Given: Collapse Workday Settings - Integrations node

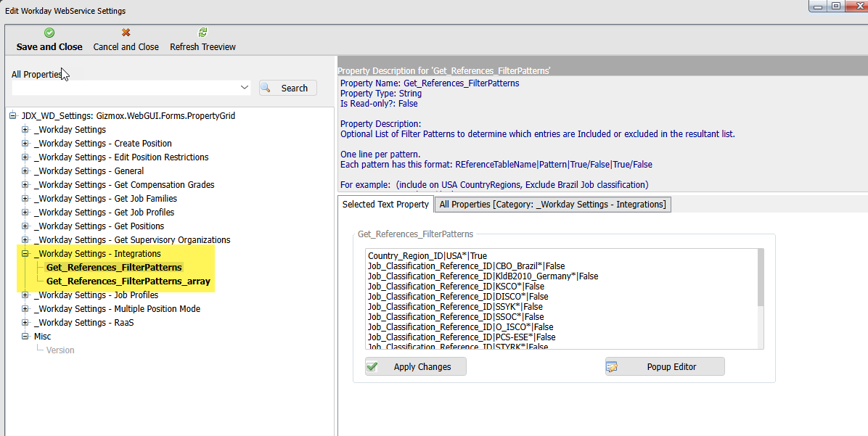Looking at the screenshot, I should coord(25,254).
